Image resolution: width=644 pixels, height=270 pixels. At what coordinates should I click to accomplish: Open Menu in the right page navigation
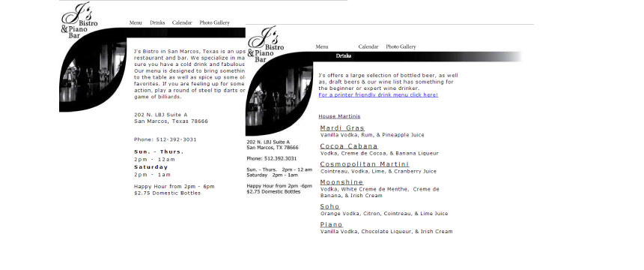[322, 46]
